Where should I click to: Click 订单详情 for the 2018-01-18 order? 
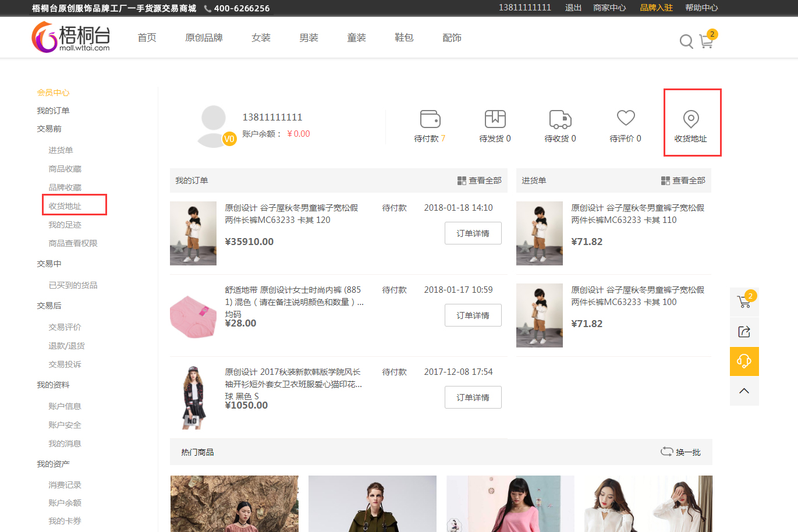click(x=473, y=233)
